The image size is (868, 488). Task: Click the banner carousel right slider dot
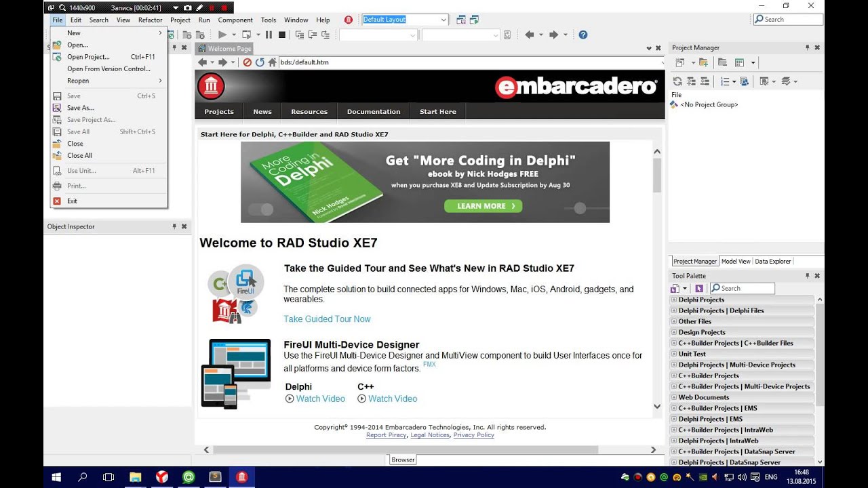tap(580, 208)
